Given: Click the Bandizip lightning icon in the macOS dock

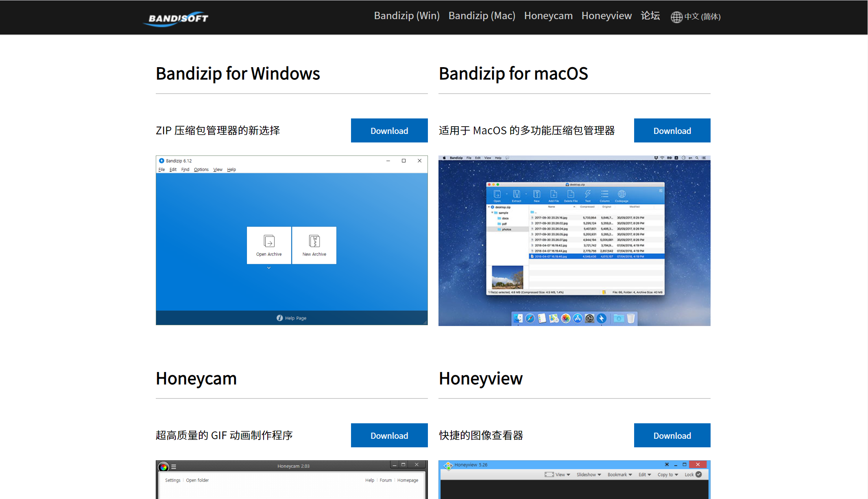Looking at the screenshot, I should click(602, 318).
